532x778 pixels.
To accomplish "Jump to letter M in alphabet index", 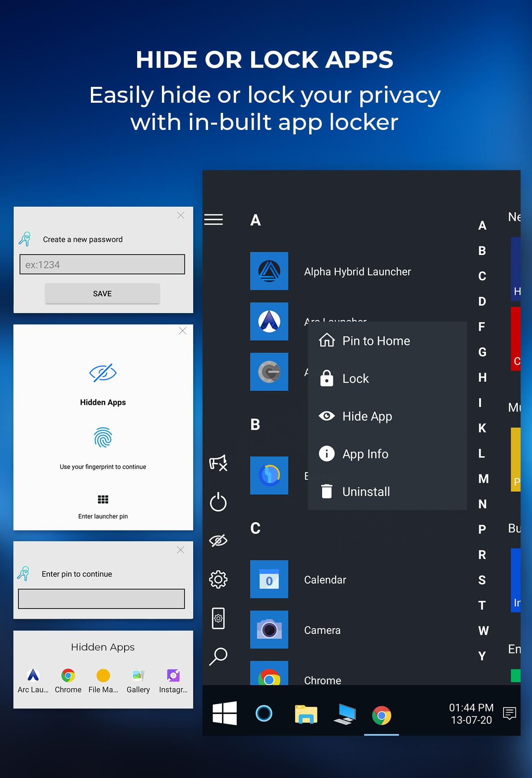I will pos(483,479).
